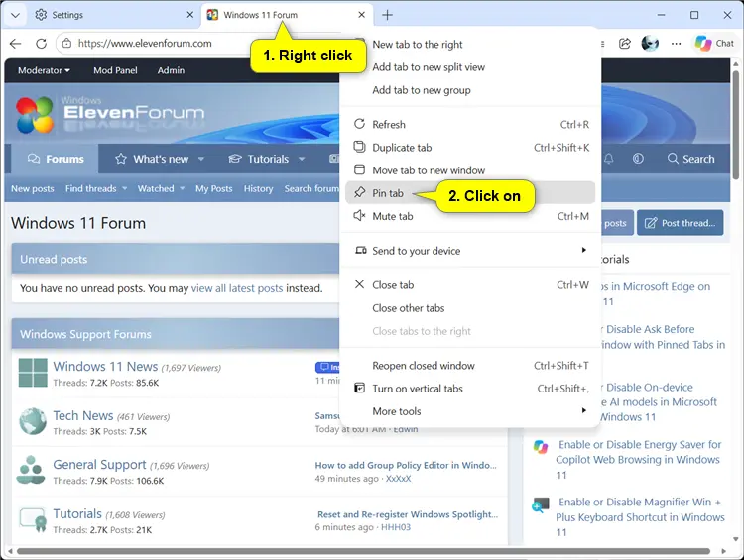
Task: Select Close other tabs
Action: [x=470, y=308]
